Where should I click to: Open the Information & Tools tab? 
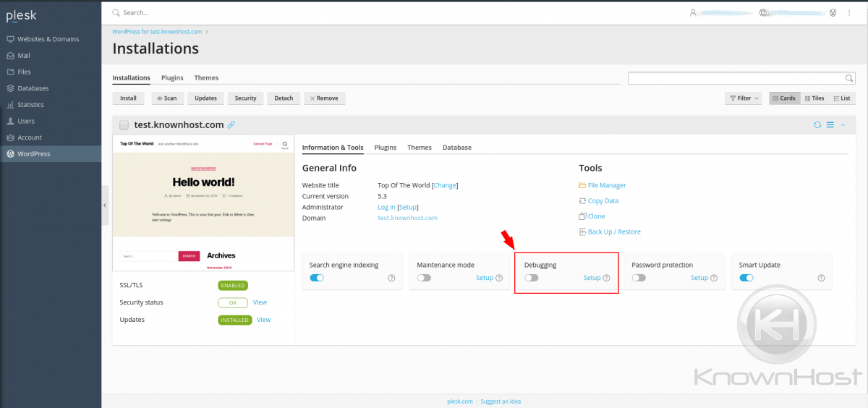tap(333, 148)
